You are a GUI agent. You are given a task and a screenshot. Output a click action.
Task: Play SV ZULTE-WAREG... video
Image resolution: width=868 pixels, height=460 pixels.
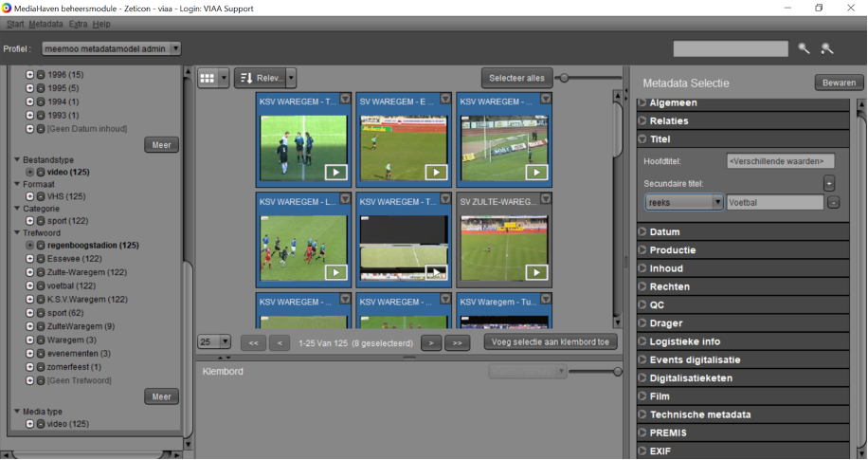536,272
